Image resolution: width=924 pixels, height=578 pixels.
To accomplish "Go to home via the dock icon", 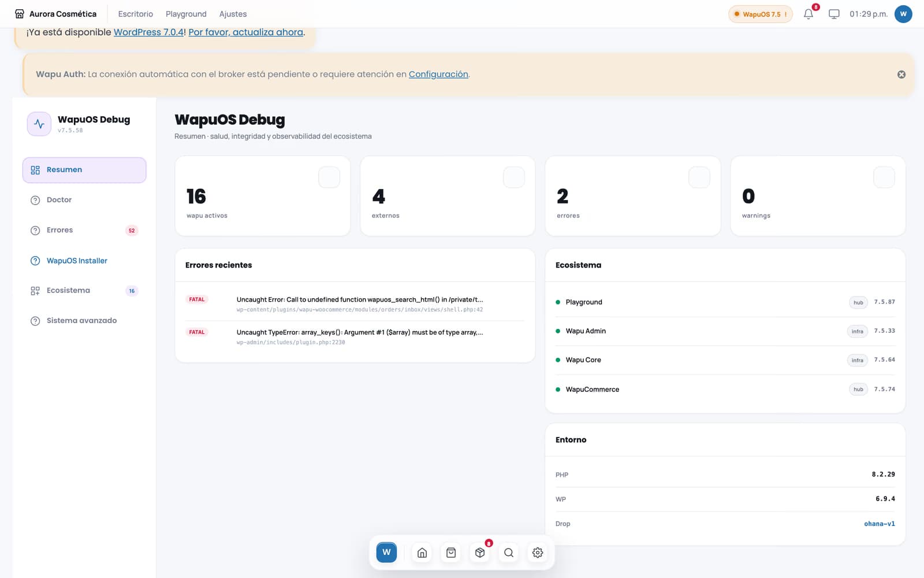I will (x=422, y=553).
